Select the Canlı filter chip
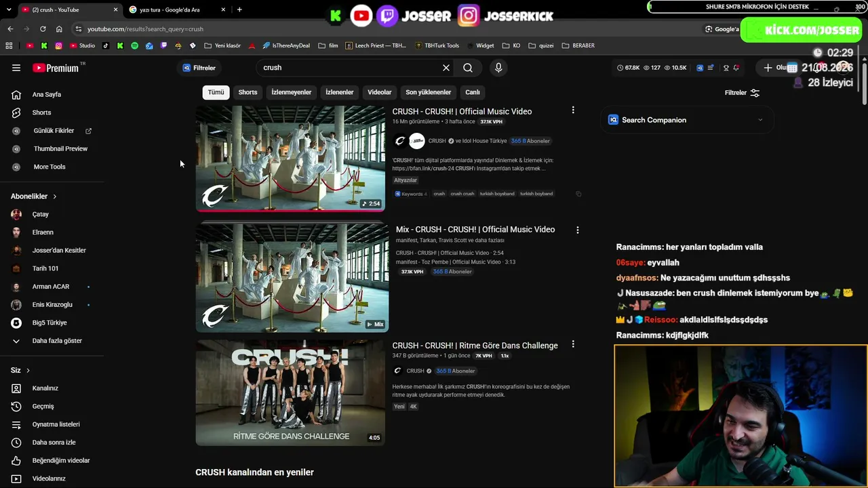Viewport: 868px width, 488px height. click(x=473, y=92)
